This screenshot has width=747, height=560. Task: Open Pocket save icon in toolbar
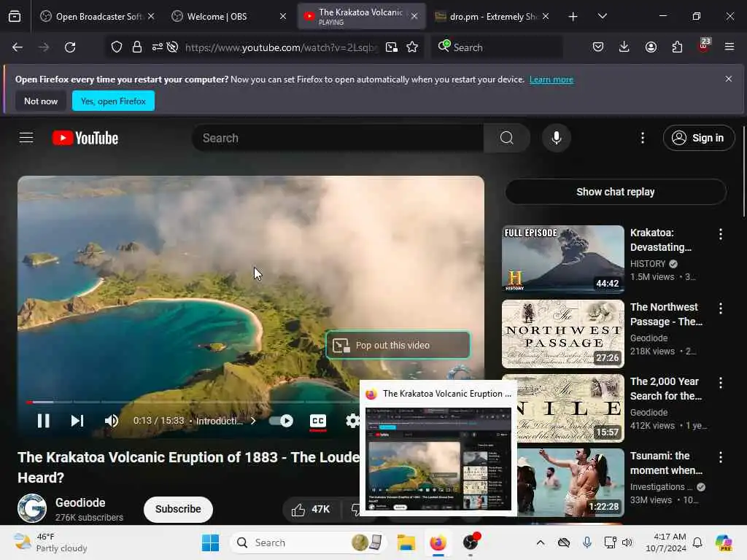pyautogui.click(x=598, y=47)
